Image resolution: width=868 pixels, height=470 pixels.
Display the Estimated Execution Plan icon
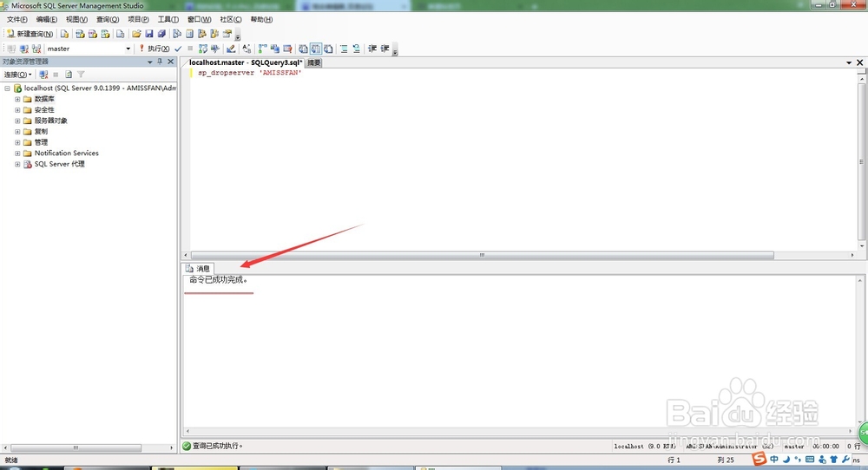pyautogui.click(x=202, y=49)
